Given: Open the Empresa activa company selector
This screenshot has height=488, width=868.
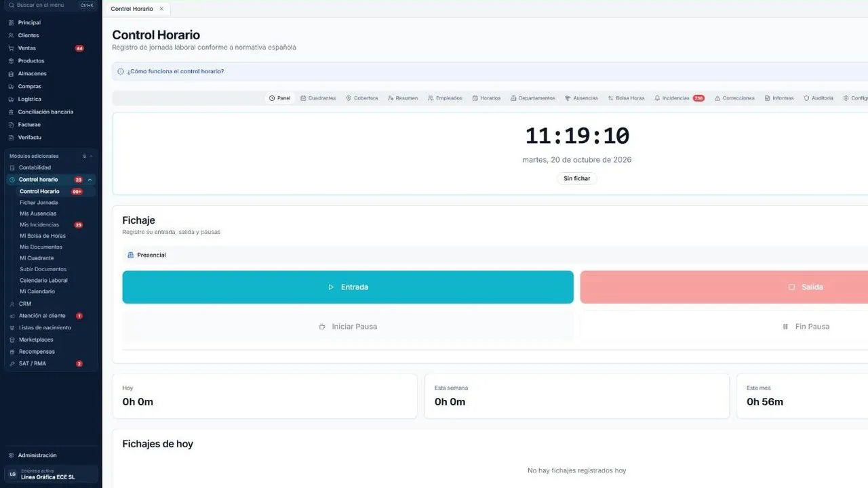Looking at the screenshot, I should 51,474.
